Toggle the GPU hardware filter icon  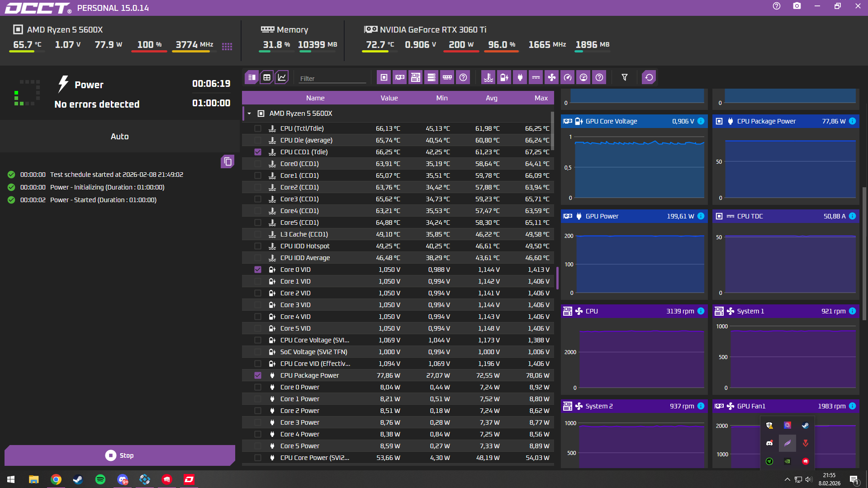(x=400, y=77)
